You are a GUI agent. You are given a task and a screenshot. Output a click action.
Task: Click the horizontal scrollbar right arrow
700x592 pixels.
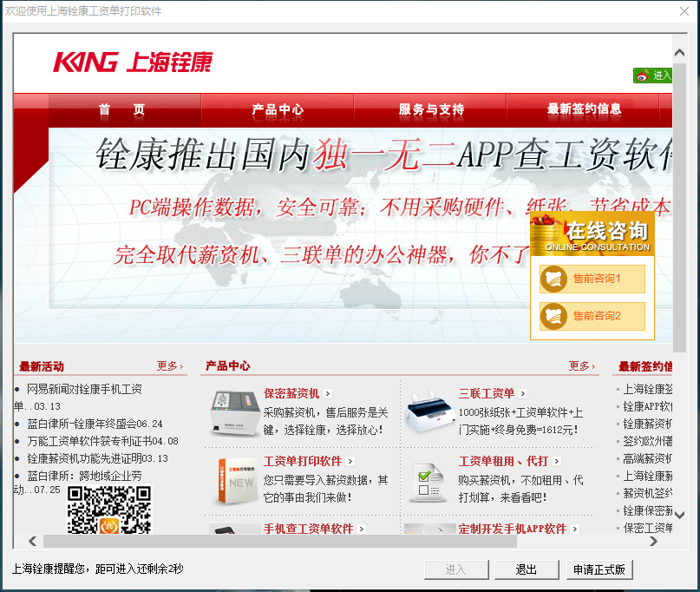click(653, 542)
